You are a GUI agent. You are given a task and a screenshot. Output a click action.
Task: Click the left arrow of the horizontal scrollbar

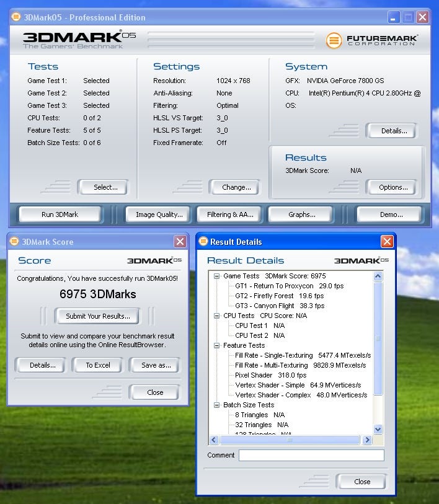click(x=215, y=440)
